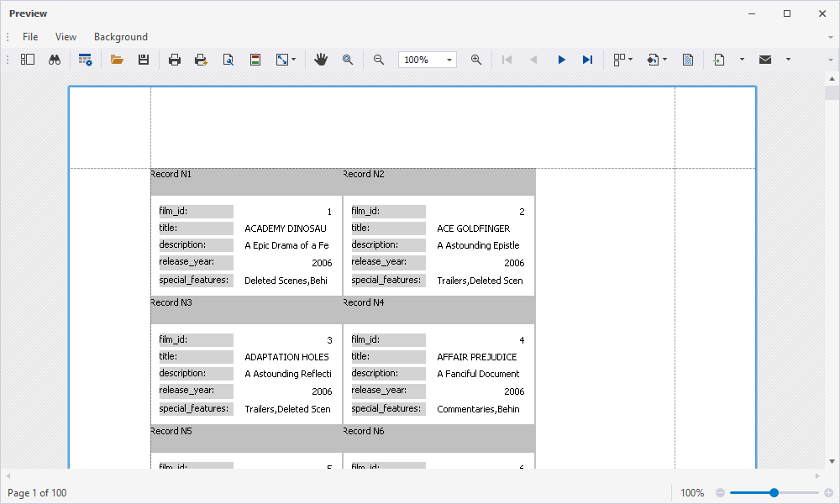Click the 100% zoom label in status bar
The width and height of the screenshot is (840, 504).
pyautogui.click(x=692, y=493)
